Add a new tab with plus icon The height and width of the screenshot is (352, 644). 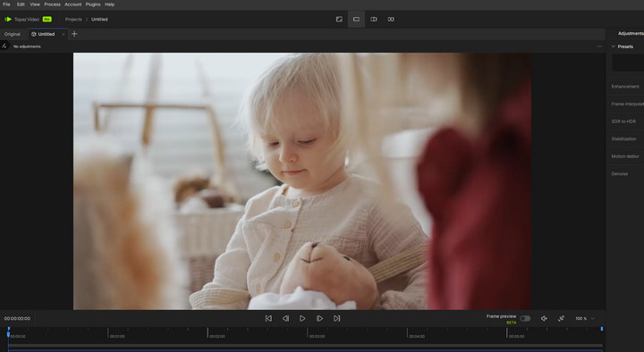tap(74, 34)
